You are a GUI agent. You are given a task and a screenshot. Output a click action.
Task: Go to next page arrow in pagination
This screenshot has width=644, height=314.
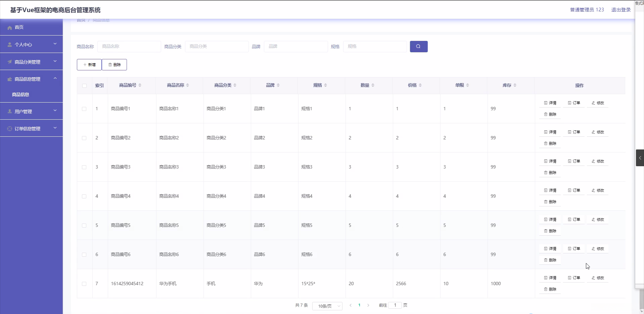[x=368, y=305]
